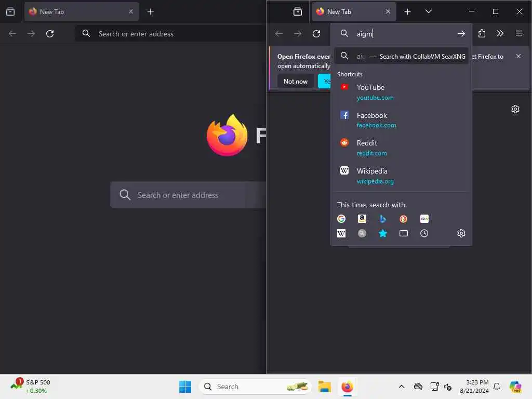The width and height of the screenshot is (532, 399).
Task: Open search settings gear in dropdown
Action: 461,233
